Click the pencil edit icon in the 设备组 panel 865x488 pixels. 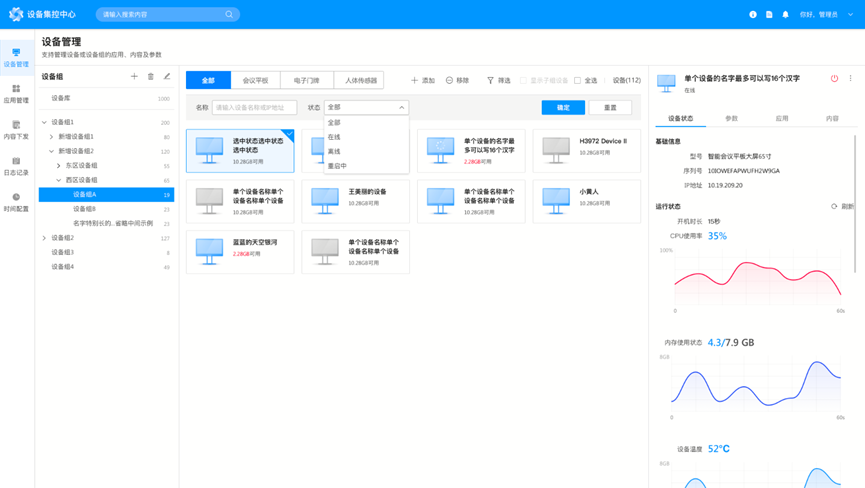(x=167, y=76)
